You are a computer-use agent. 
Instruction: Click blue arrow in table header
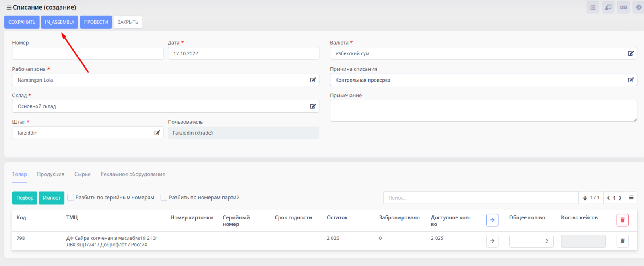pyautogui.click(x=492, y=220)
